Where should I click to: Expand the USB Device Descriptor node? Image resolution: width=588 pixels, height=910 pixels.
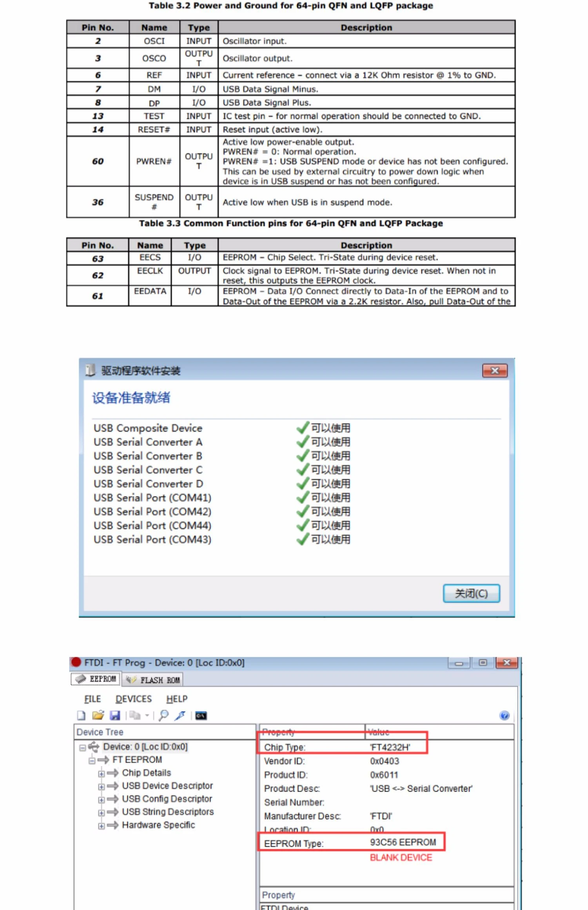click(101, 787)
